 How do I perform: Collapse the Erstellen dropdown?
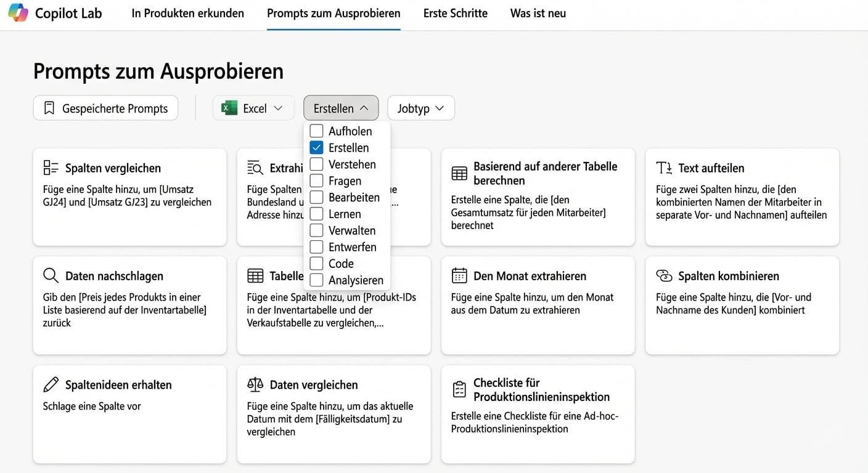tap(341, 107)
